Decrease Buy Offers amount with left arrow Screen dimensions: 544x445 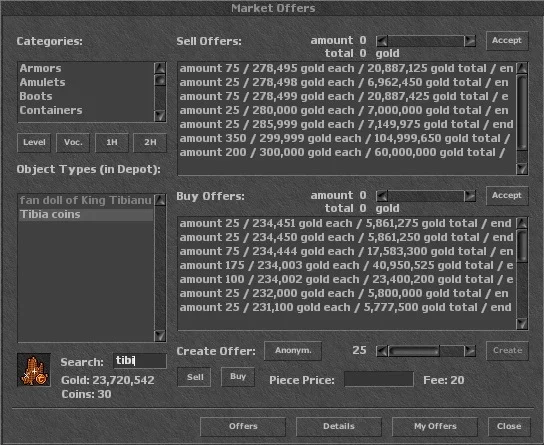(382, 196)
